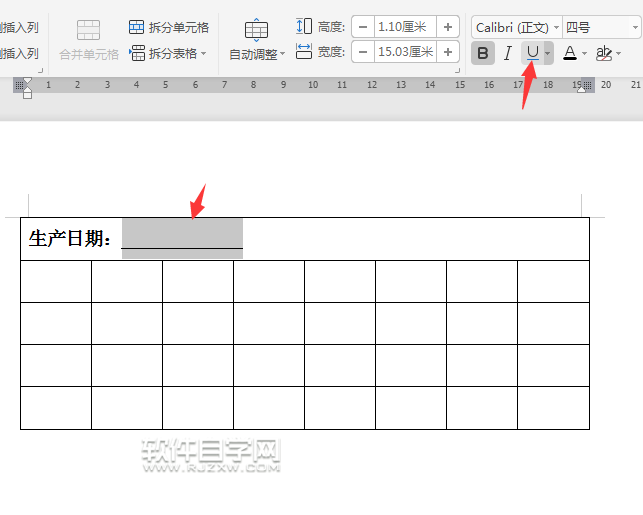Expand the 自动调整 dropdown arrow
This screenshot has width=643, height=515.
[283, 54]
